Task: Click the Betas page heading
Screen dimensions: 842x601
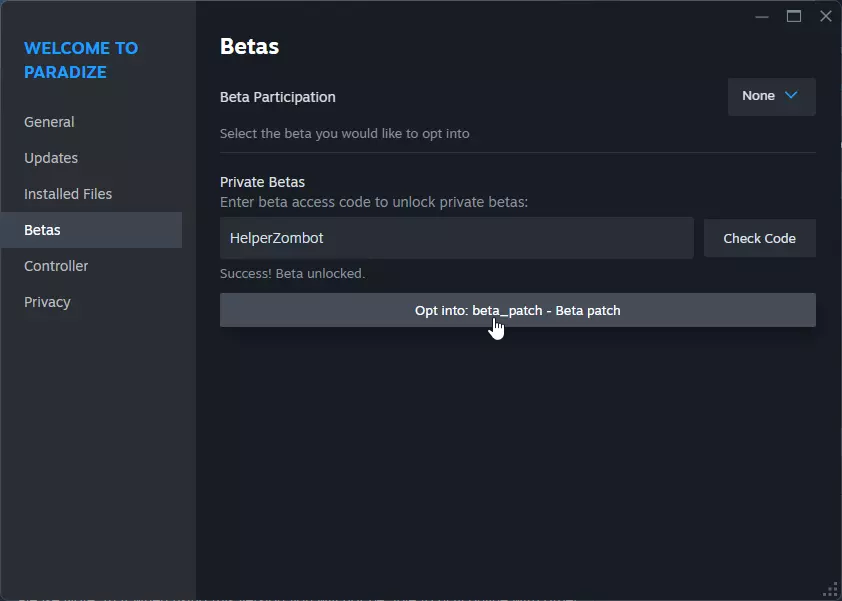Action: pos(249,46)
